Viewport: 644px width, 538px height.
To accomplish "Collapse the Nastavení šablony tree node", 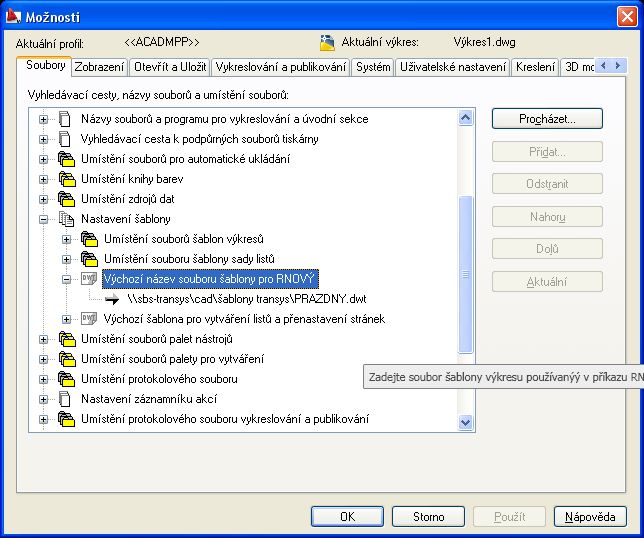I will [44, 219].
